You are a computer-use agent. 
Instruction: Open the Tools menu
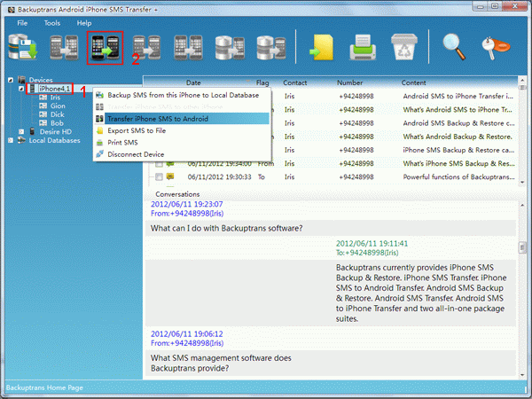(52, 23)
